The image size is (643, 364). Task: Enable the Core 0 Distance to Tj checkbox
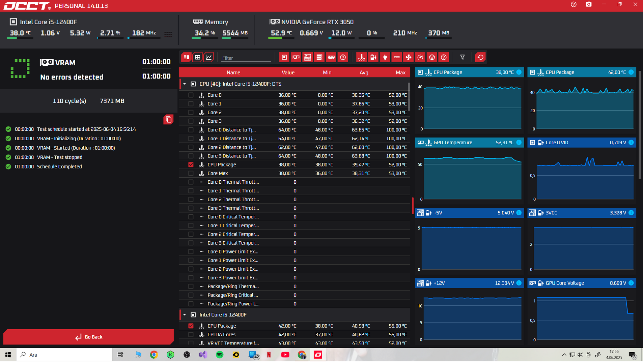(191, 130)
